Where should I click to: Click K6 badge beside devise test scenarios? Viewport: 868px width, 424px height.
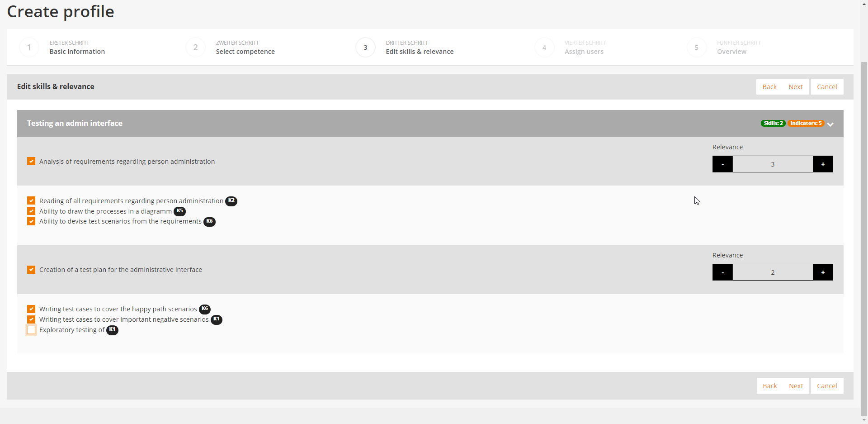click(209, 222)
